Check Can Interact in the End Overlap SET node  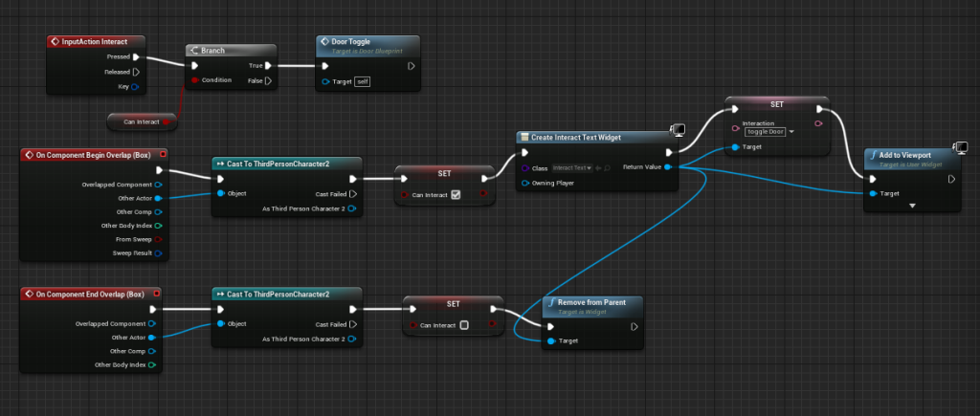pyautogui.click(x=464, y=324)
